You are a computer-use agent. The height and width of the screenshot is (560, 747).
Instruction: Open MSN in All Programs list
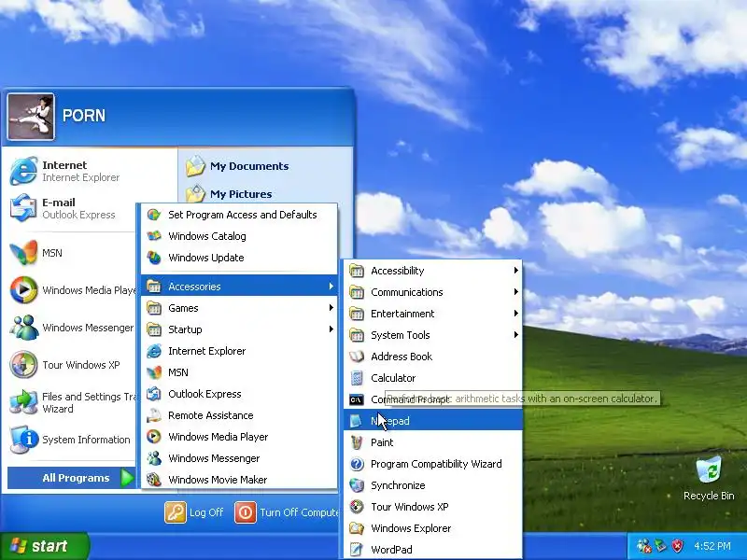coord(239,372)
